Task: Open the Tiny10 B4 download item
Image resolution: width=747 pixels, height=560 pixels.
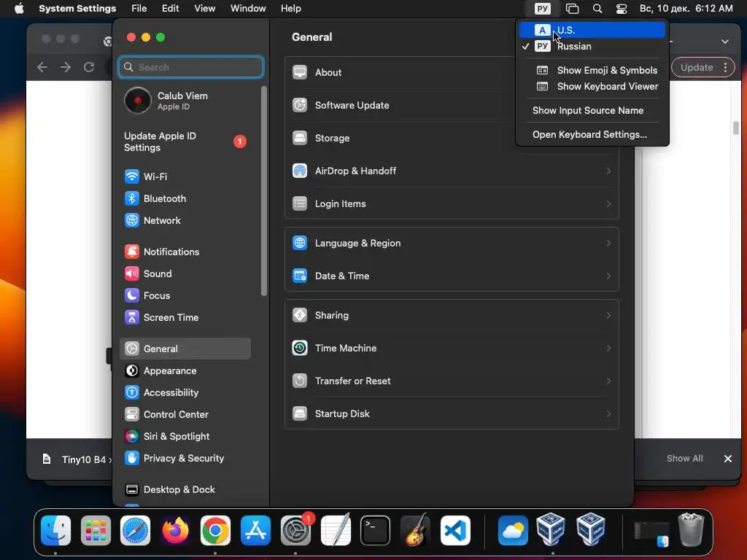Action: click(76, 459)
